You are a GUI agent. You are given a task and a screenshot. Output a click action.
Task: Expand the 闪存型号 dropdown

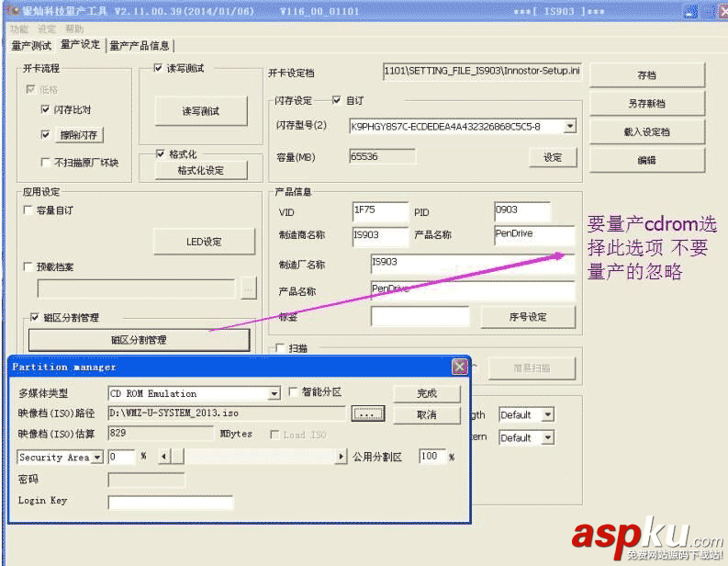pyautogui.click(x=570, y=126)
